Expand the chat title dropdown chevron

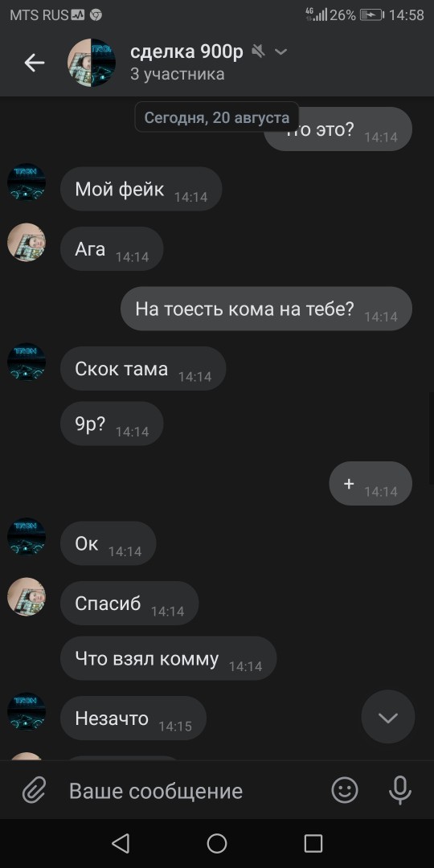281,52
